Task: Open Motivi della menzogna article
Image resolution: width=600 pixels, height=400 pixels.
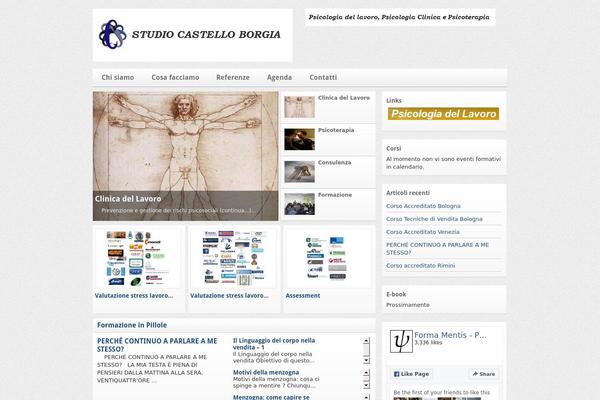Action: pyautogui.click(x=266, y=372)
